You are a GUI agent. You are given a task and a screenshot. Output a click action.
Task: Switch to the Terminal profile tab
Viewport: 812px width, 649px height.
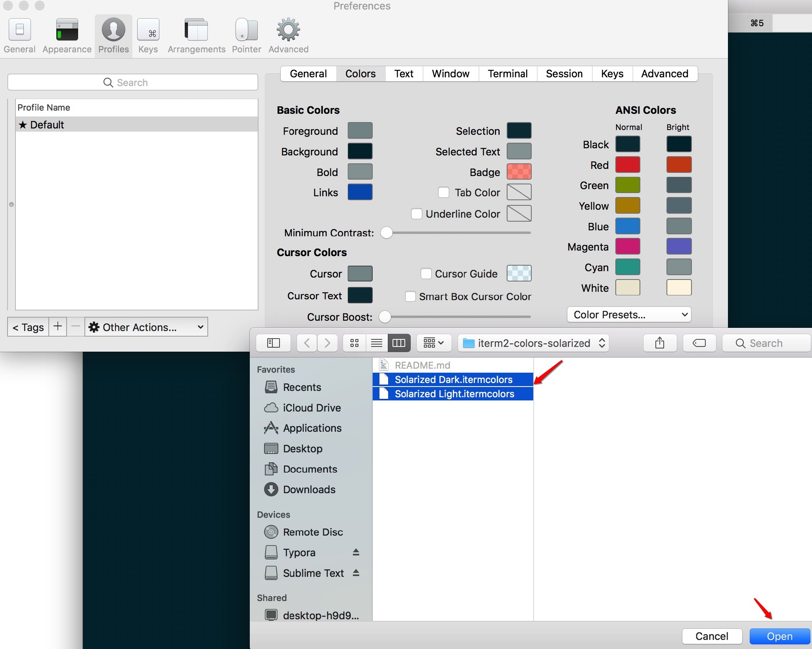tap(507, 74)
